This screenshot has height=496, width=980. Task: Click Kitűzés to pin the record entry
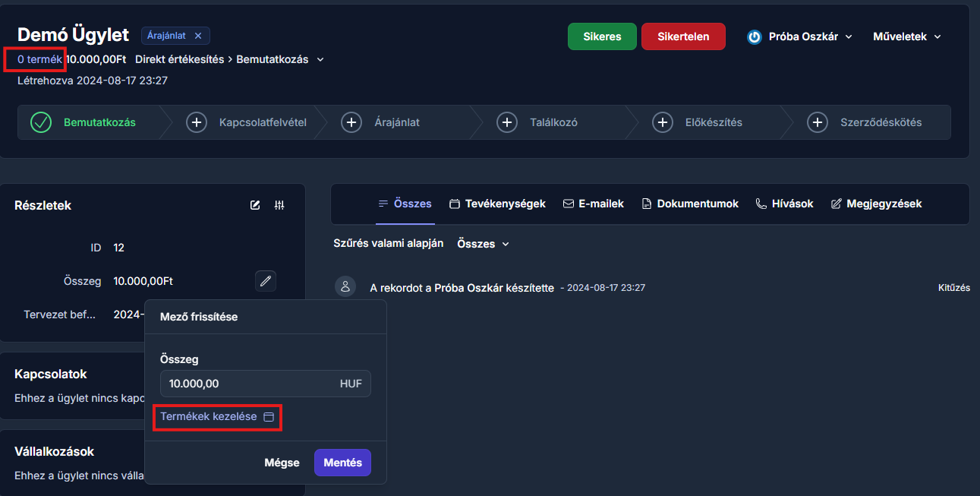coord(954,288)
